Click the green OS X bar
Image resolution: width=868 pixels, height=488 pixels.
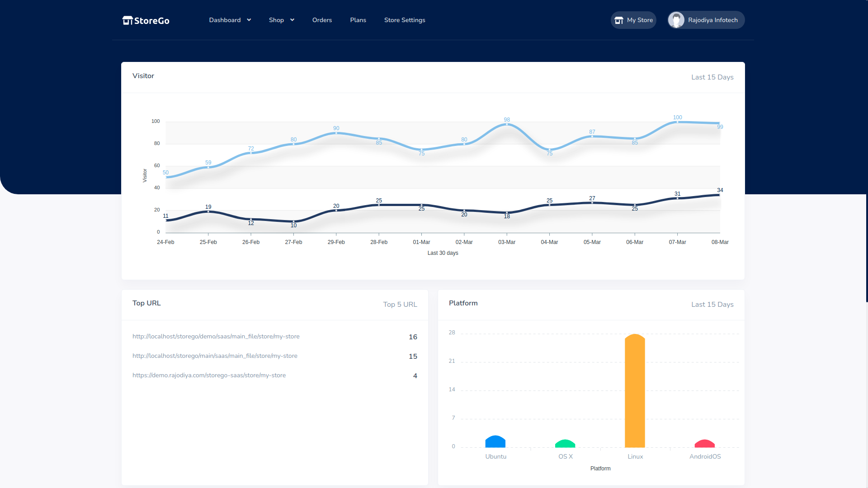pos(565,444)
